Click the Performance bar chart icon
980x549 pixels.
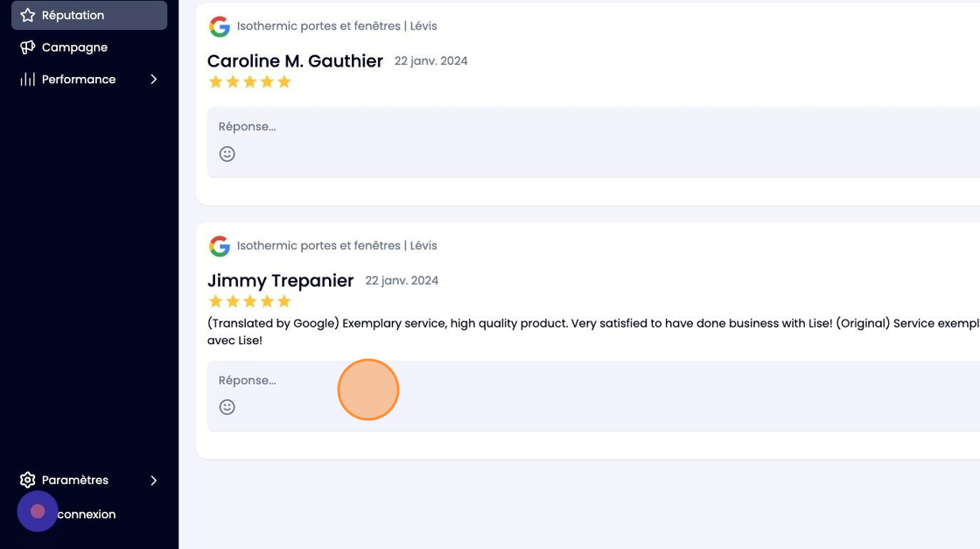click(x=27, y=80)
